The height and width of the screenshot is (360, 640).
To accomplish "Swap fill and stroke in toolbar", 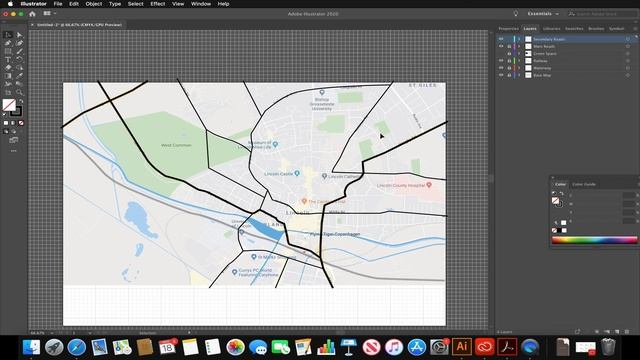I will click(21, 101).
